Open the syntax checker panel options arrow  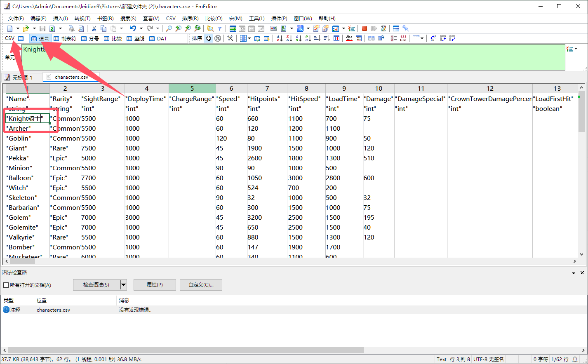click(574, 273)
